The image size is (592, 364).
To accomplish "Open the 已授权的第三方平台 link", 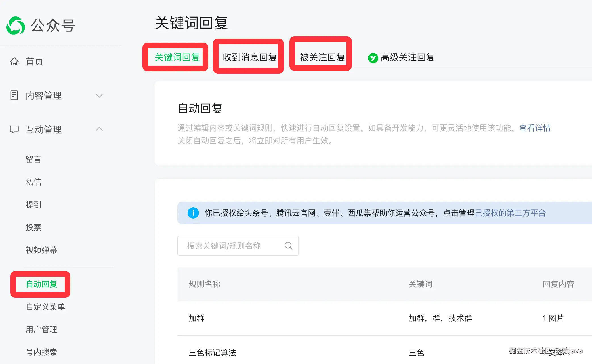I will [x=510, y=213].
